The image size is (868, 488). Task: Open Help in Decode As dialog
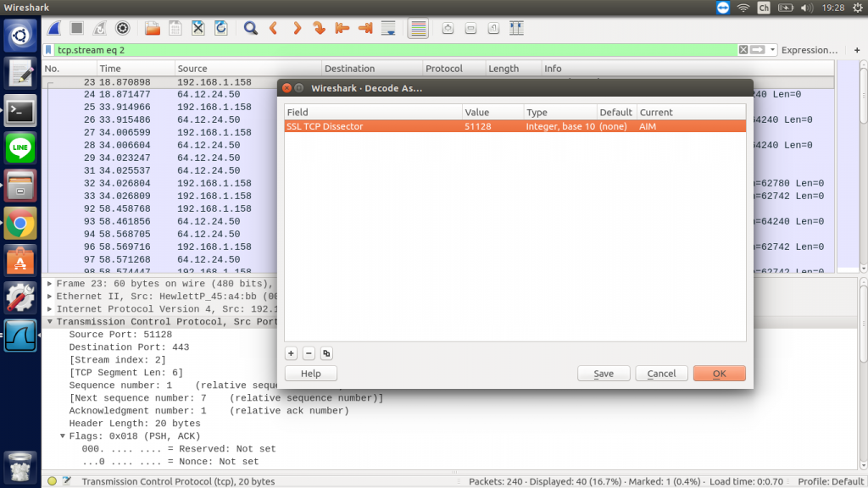310,374
